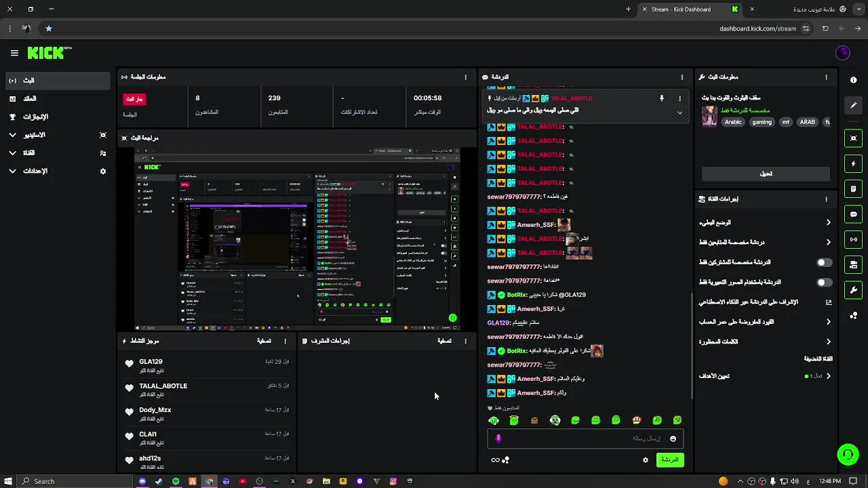Click green chat send button
Viewport: 868px width, 488px height.
pos(670,460)
